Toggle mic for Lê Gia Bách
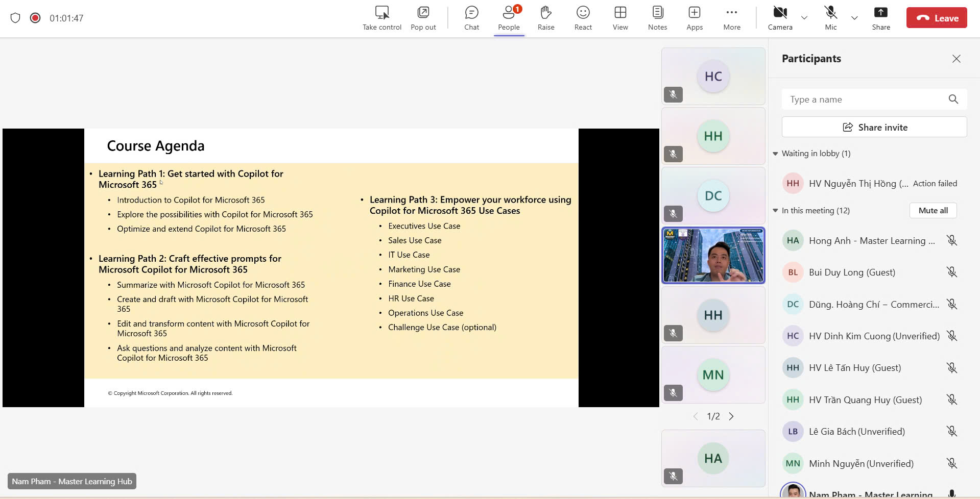980x499 pixels. pyautogui.click(x=952, y=431)
